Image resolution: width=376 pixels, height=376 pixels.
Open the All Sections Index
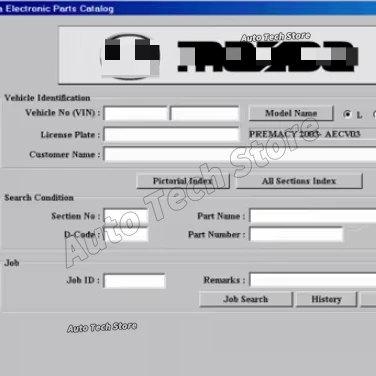click(299, 181)
